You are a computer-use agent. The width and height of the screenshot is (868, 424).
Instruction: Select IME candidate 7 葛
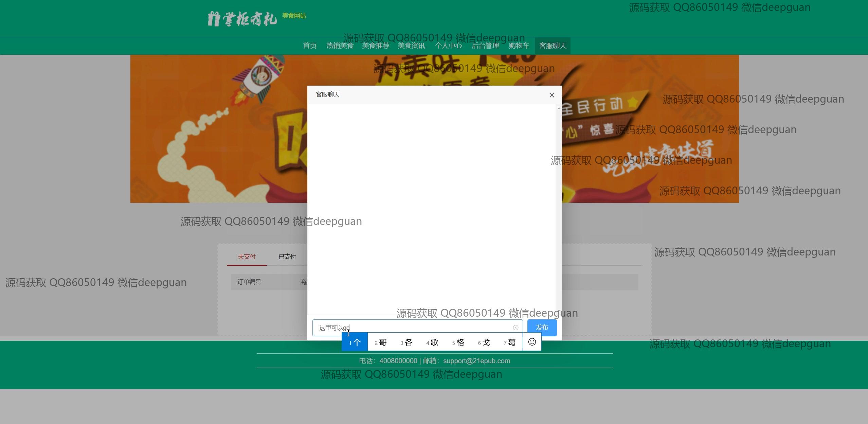pos(510,342)
